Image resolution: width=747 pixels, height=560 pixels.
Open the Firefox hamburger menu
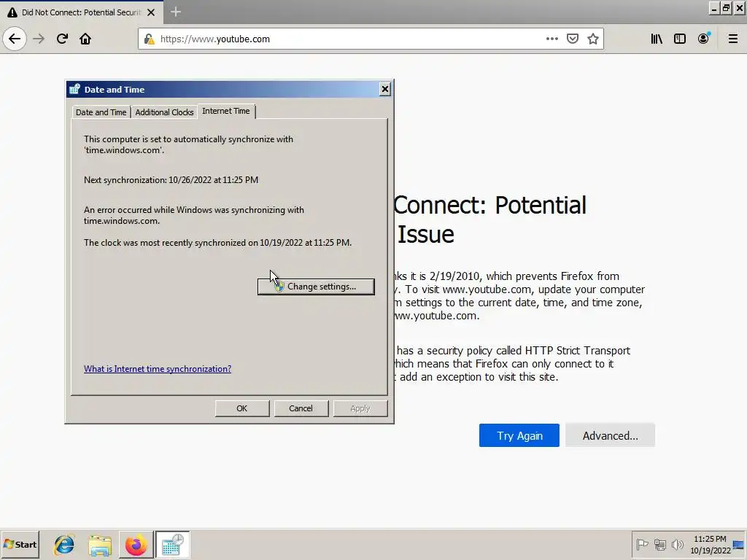(733, 39)
